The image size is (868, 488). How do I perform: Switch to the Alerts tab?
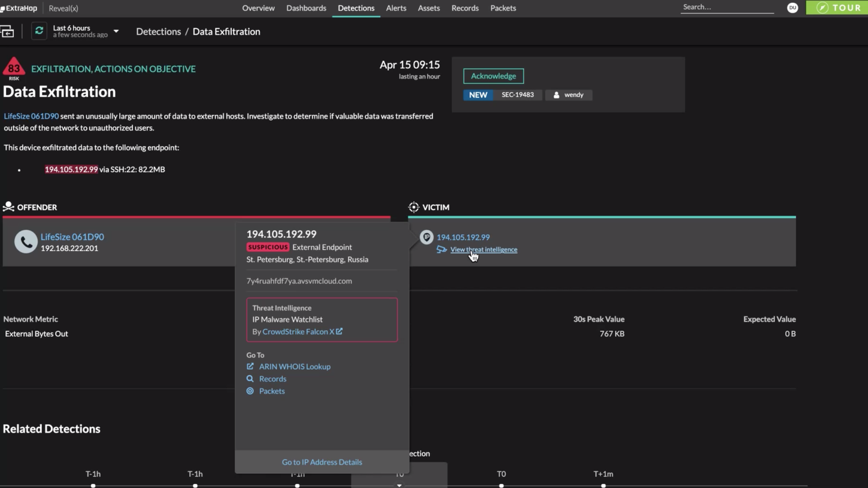point(396,8)
